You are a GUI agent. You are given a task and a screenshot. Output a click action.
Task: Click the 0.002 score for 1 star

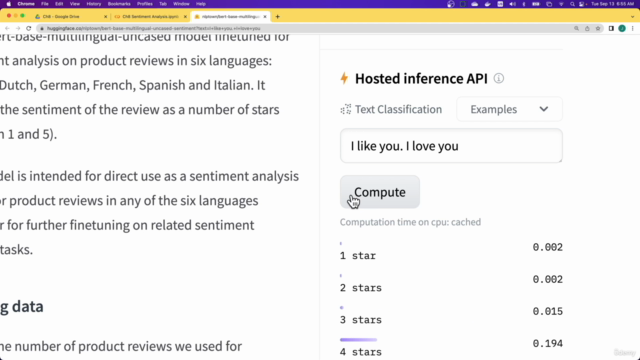click(547, 247)
